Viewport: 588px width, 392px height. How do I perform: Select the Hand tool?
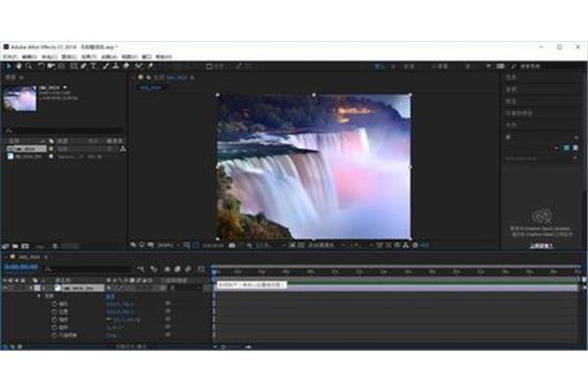[x=19, y=66]
